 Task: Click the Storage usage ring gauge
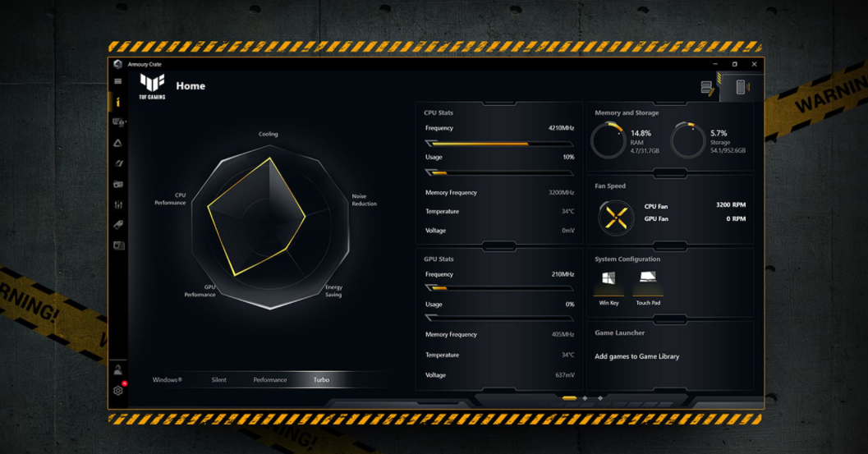click(x=688, y=140)
